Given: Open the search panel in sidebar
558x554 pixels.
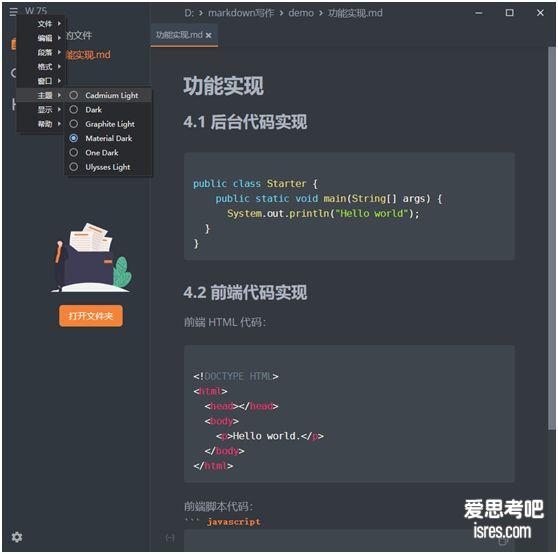Looking at the screenshot, I should [14, 73].
